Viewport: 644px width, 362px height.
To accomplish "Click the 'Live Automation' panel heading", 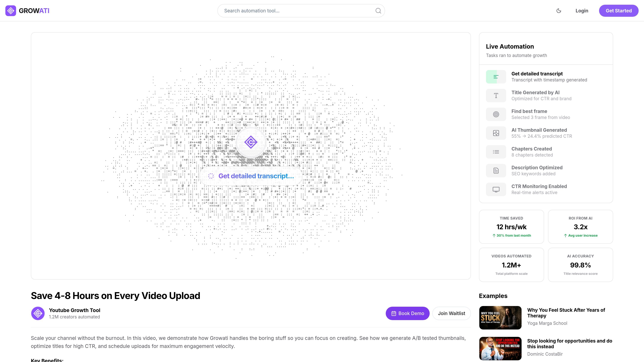I will click(x=510, y=46).
